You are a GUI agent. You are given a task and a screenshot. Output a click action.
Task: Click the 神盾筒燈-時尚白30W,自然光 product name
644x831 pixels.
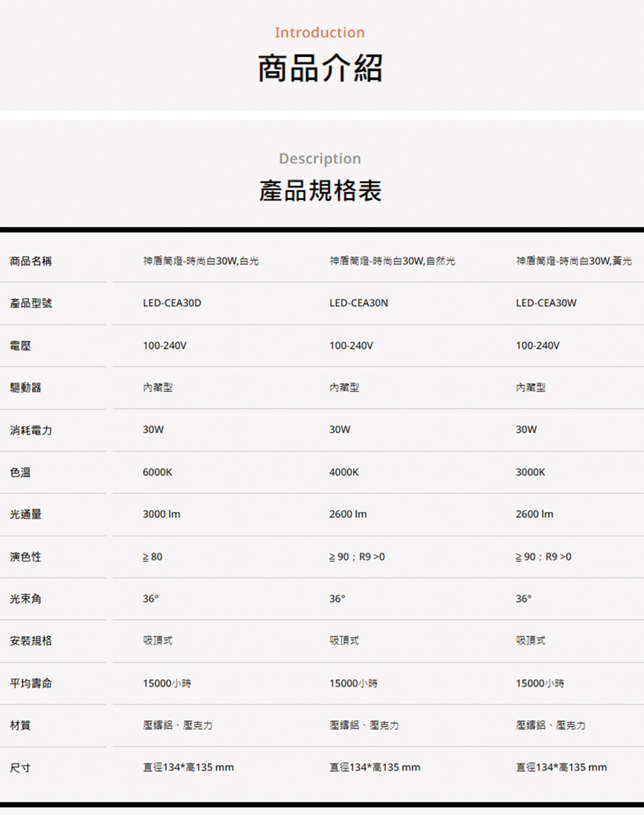click(x=393, y=261)
